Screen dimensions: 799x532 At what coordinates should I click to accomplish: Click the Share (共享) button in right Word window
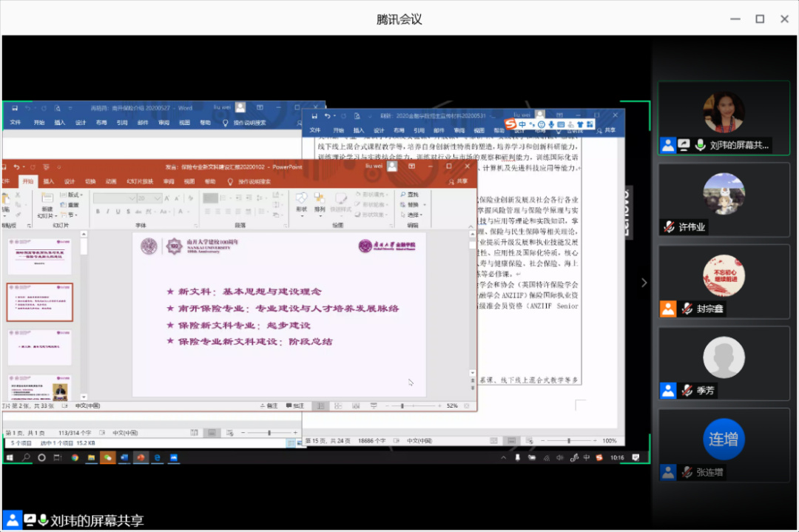607,130
